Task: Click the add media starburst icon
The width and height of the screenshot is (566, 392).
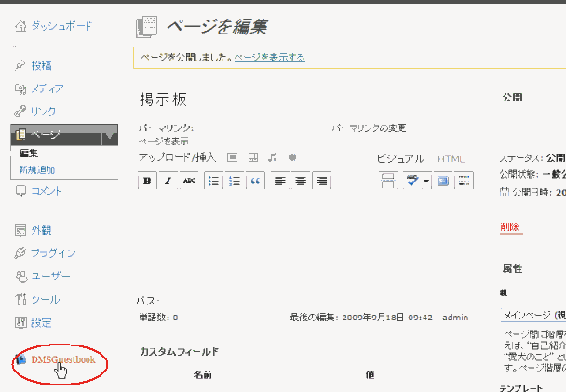Action: 292,157
